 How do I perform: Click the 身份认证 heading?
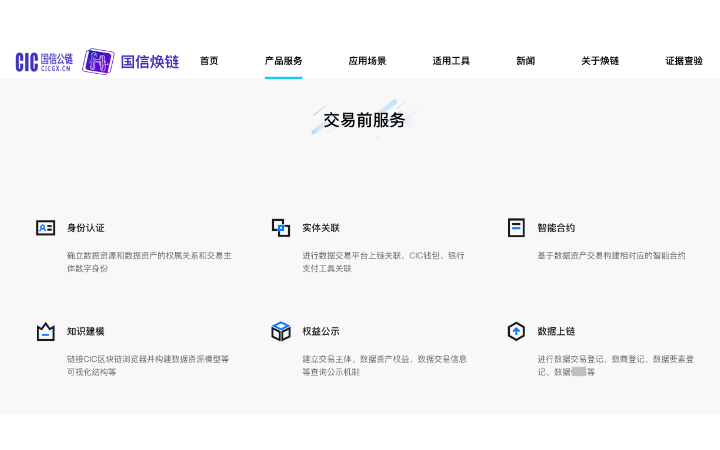point(86,228)
